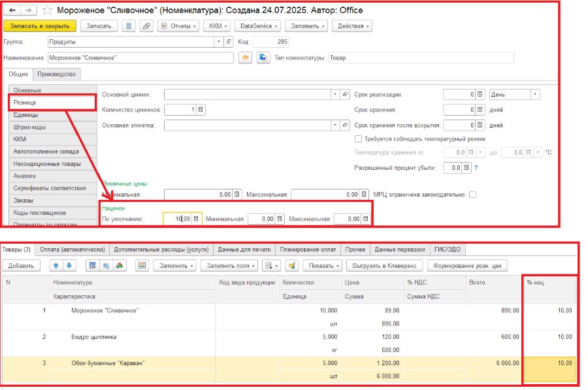Click Записать и закрыть button
Screen dimensions: 588x390
pos(40,26)
